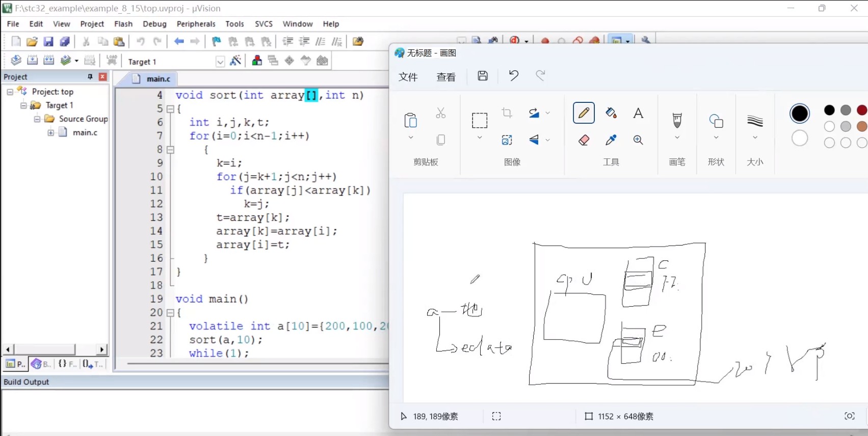The width and height of the screenshot is (868, 436).
Task: Open the Paint 文件 menu
Action: pyautogui.click(x=408, y=77)
